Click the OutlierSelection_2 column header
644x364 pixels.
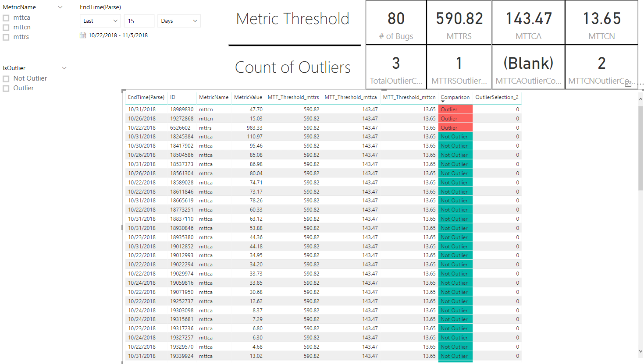click(x=497, y=97)
